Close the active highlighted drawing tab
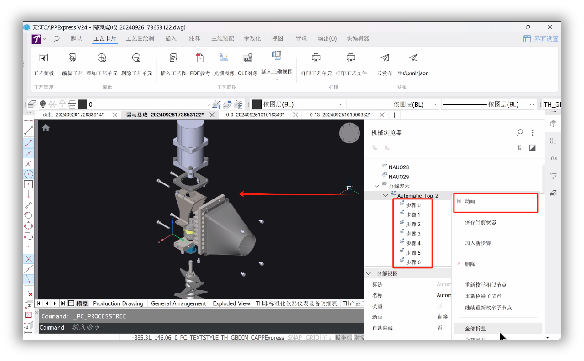The height and width of the screenshot is (361, 584). tap(212, 114)
